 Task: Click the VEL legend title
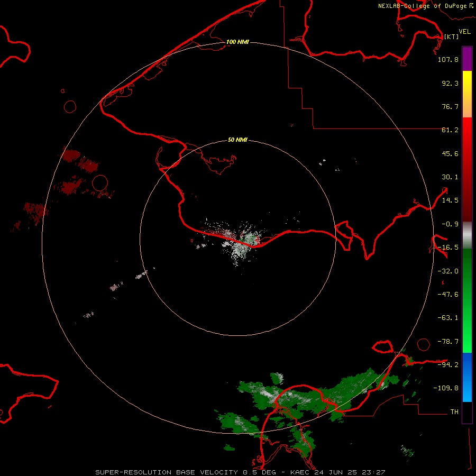click(x=464, y=32)
